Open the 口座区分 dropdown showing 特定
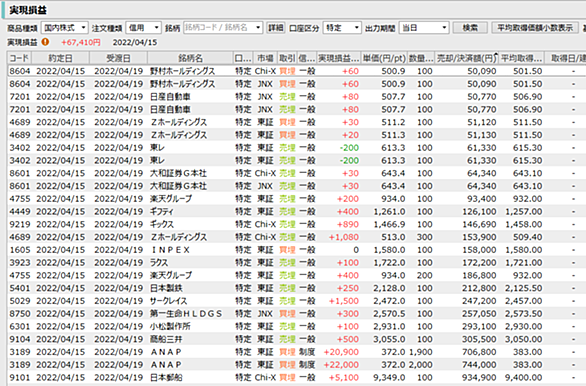This screenshot has height=386, width=586. pyautogui.click(x=342, y=28)
